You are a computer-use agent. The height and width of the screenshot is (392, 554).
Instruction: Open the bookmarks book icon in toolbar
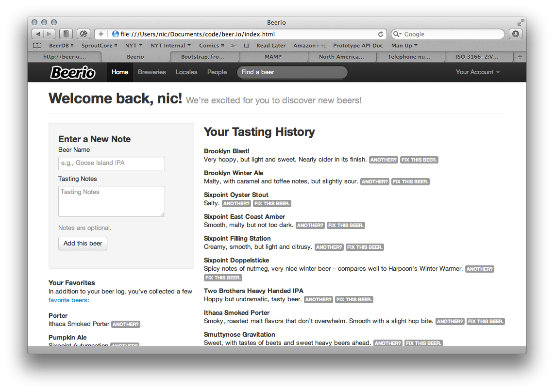pyautogui.click(x=66, y=34)
